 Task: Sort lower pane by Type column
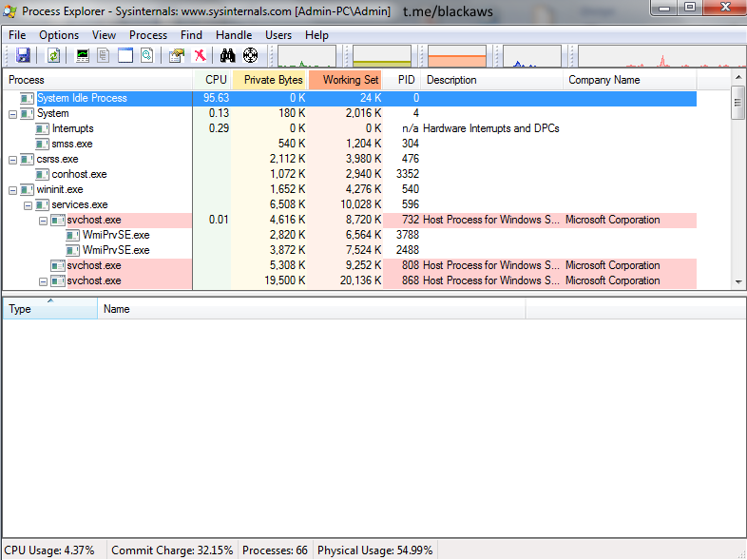tap(50, 309)
